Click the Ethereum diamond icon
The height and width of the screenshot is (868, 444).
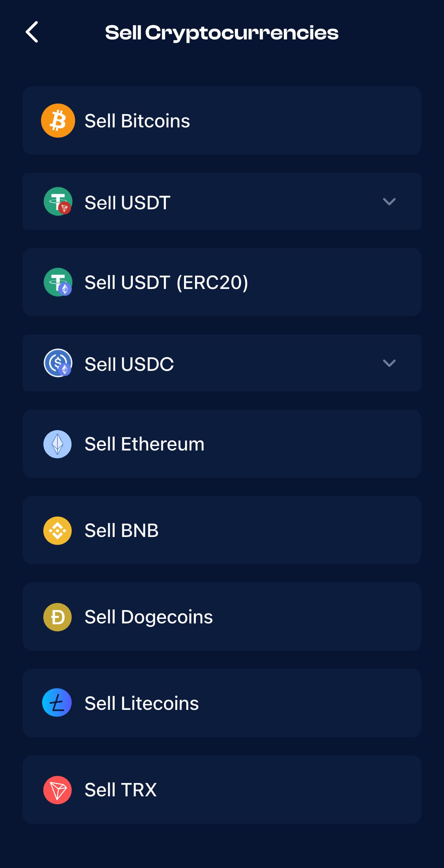point(58,444)
